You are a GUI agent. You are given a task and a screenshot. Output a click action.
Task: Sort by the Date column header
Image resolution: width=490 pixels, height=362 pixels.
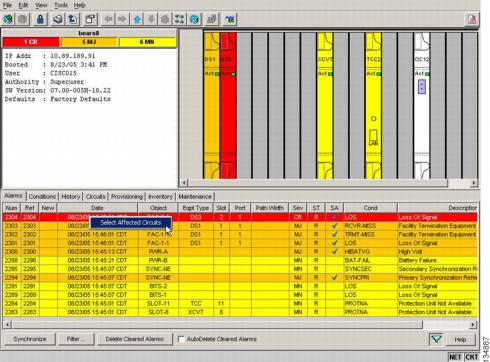97,208
